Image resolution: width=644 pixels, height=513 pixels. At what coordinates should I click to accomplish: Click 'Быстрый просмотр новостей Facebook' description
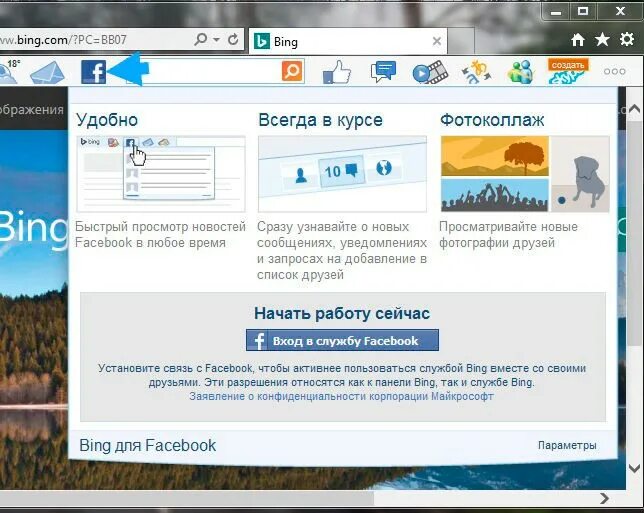160,235
